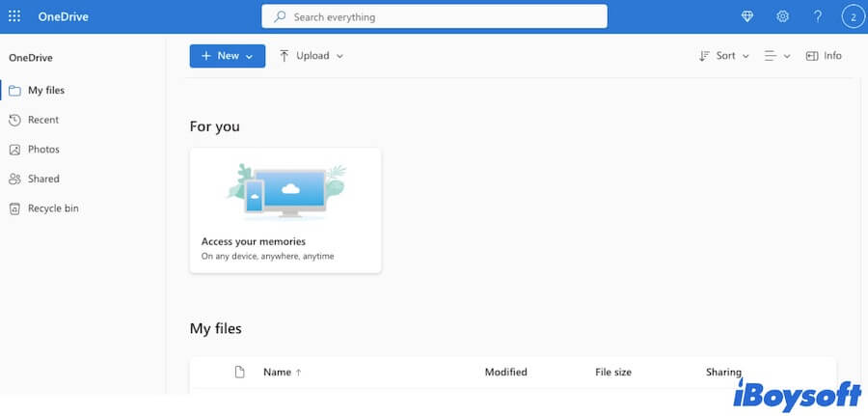The image size is (868, 416).
Task: Click the Search everything field
Action: (434, 16)
